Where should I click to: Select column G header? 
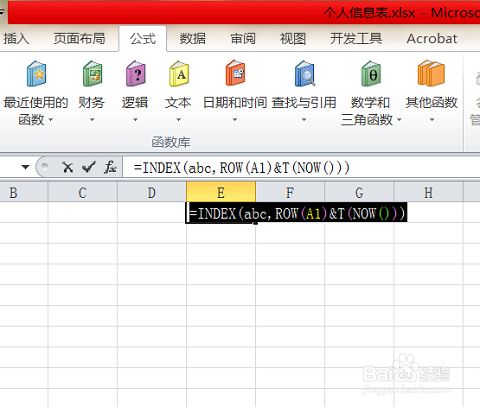(359, 192)
